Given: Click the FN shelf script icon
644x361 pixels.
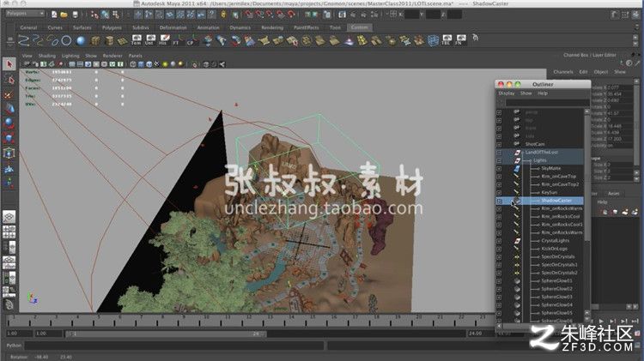Looking at the screenshot, I should 461,39.
